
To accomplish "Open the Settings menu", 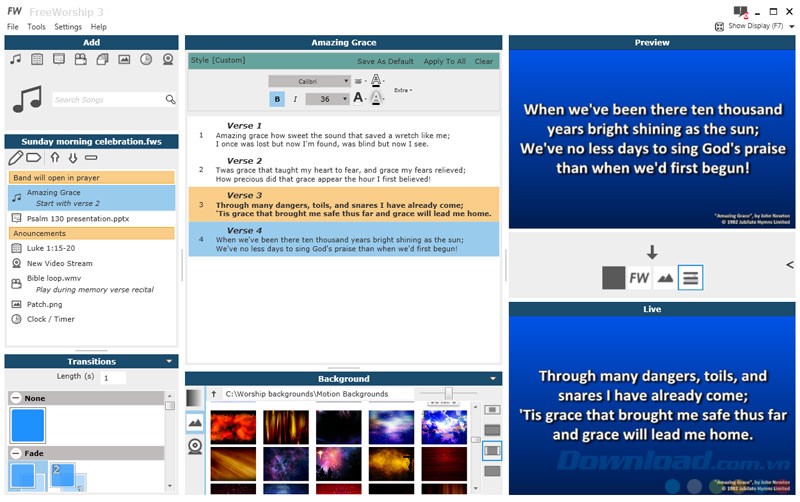I will click(68, 27).
